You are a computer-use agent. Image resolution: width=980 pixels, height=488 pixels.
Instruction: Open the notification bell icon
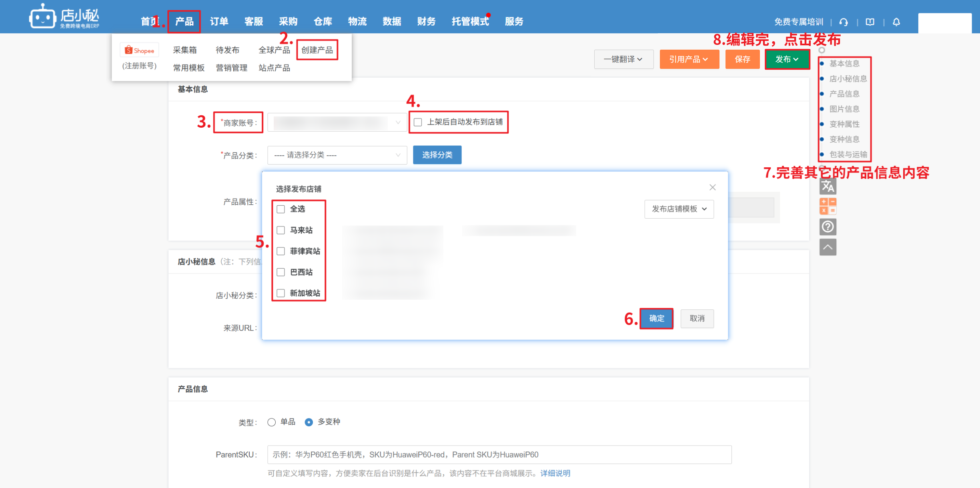pos(896,22)
